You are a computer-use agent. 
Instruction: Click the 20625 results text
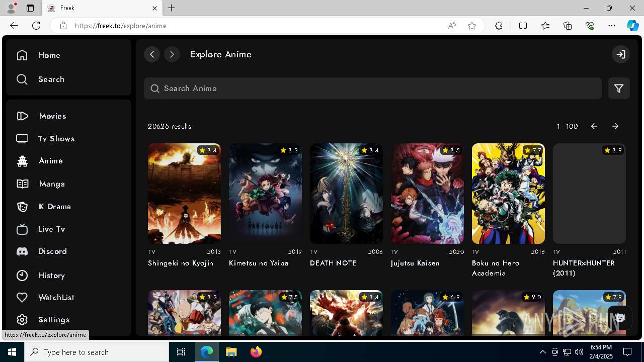[170, 126]
